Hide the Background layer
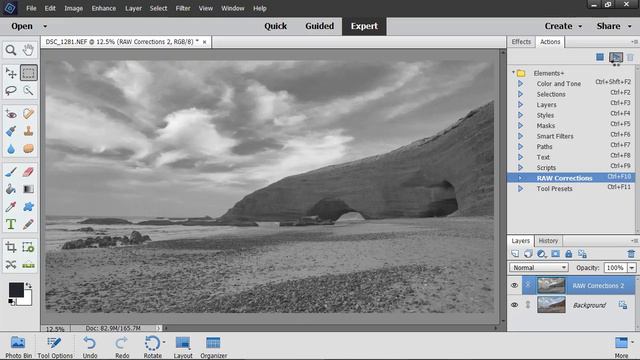 514,305
